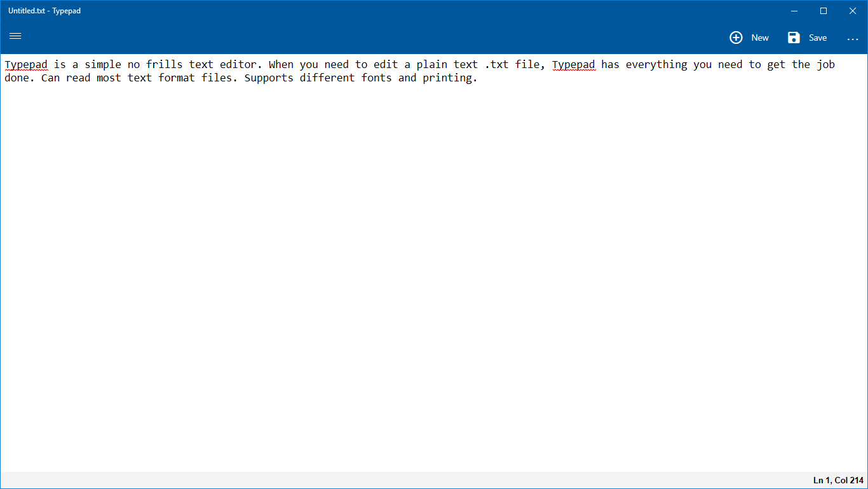Click the '.txt' text in the editor
Viewport: 868px width, 489px height.
pyautogui.click(x=496, y=65)
